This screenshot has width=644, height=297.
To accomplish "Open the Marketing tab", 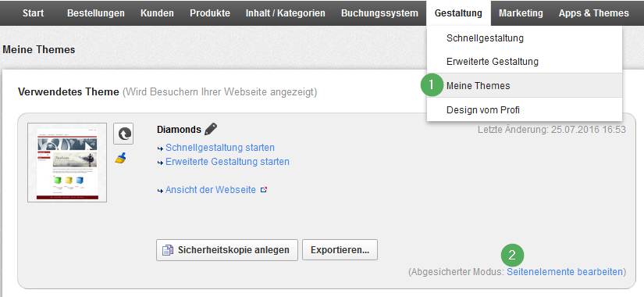I will [521, 13].
